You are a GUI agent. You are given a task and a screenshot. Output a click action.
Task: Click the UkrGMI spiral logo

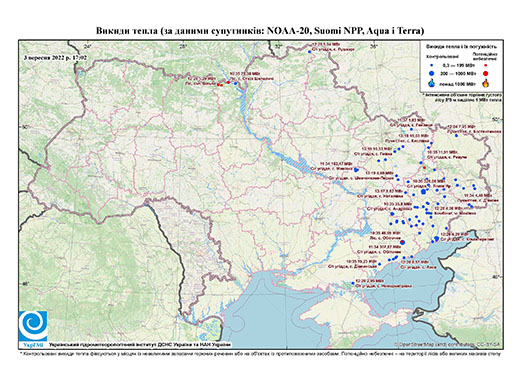33,326
